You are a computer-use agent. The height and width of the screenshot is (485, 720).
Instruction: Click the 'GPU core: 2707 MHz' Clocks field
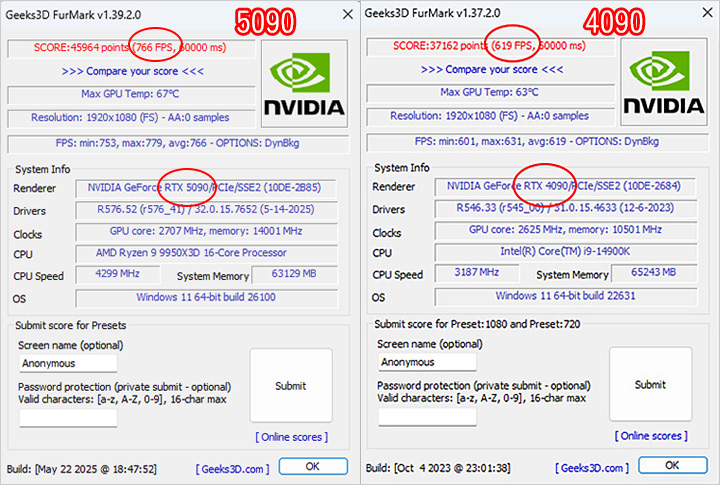206,231
